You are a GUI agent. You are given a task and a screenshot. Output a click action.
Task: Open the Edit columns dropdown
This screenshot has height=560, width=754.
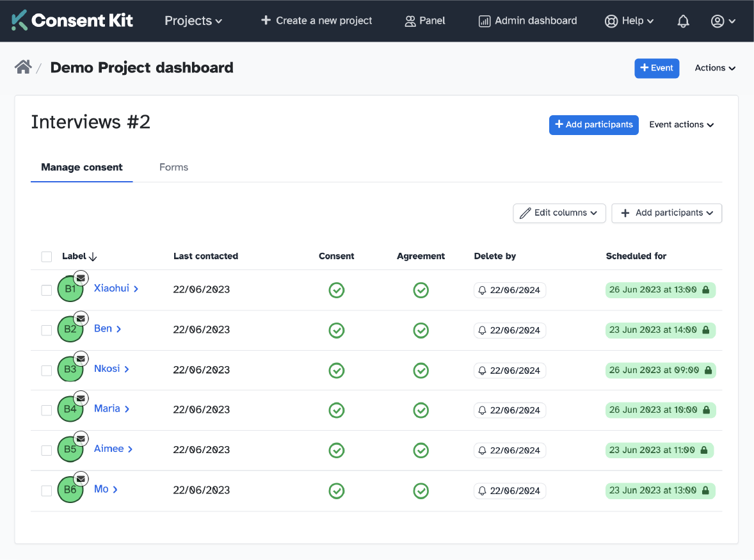click(559, 212)
